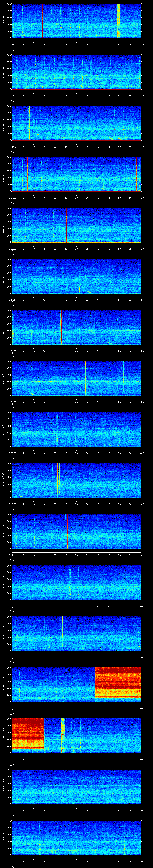Click the 0:01:00 start time label
The image size is (153, 868).
pos(12,44)
